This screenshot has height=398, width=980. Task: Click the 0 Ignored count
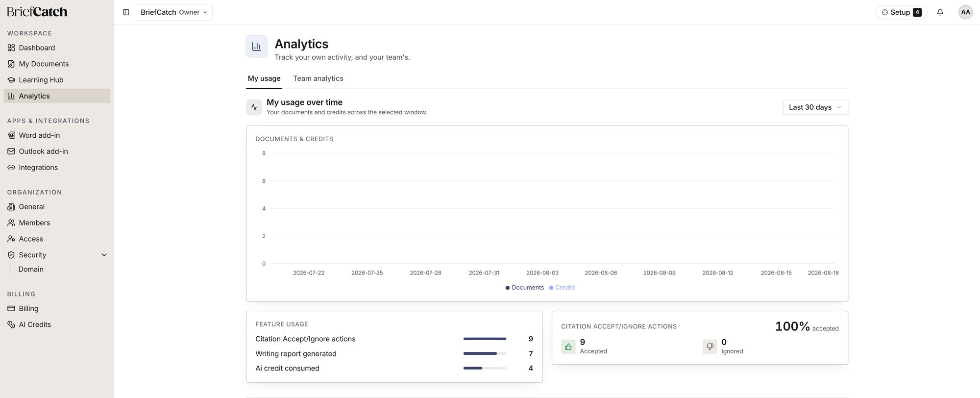click(724, 342)
